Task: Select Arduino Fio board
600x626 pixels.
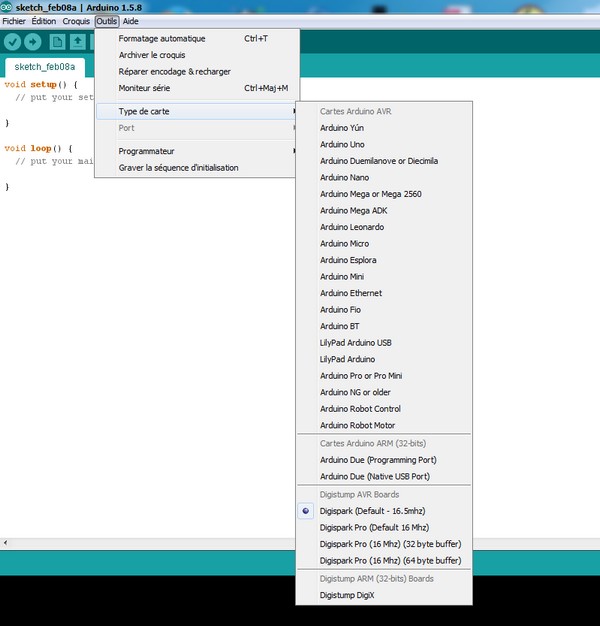Action: [384, 309]
